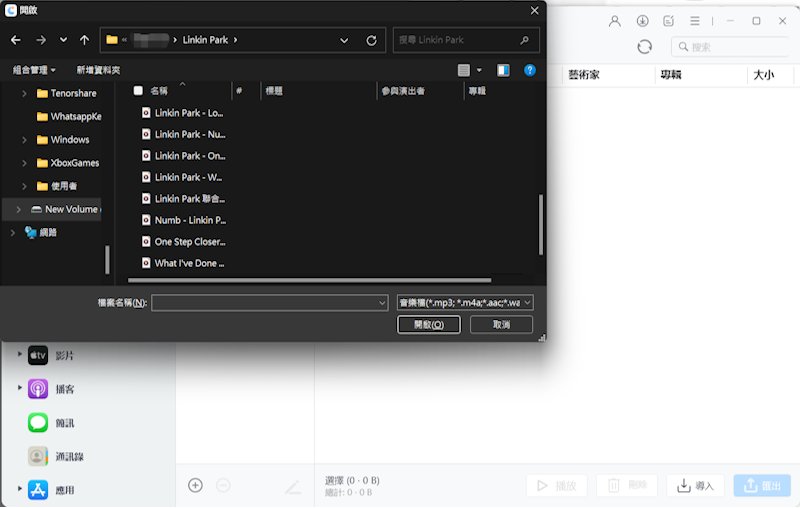Open the view options dropdown arrow

coord(479,70)
